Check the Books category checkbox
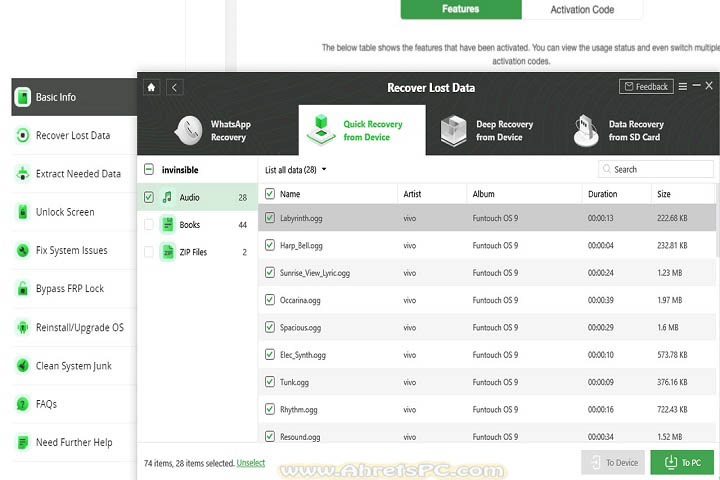 [149, 225]
